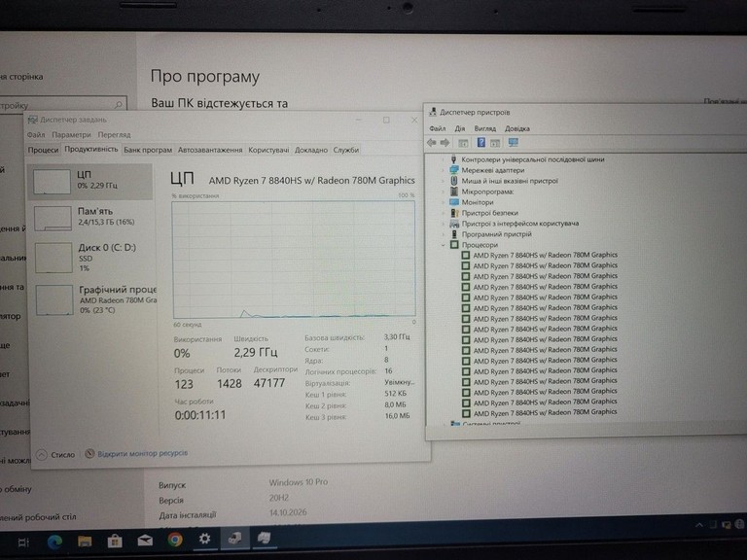Open Дія menu in Device Manager
747x560 pixels.
pyautogui.click(x=460, y=128)
